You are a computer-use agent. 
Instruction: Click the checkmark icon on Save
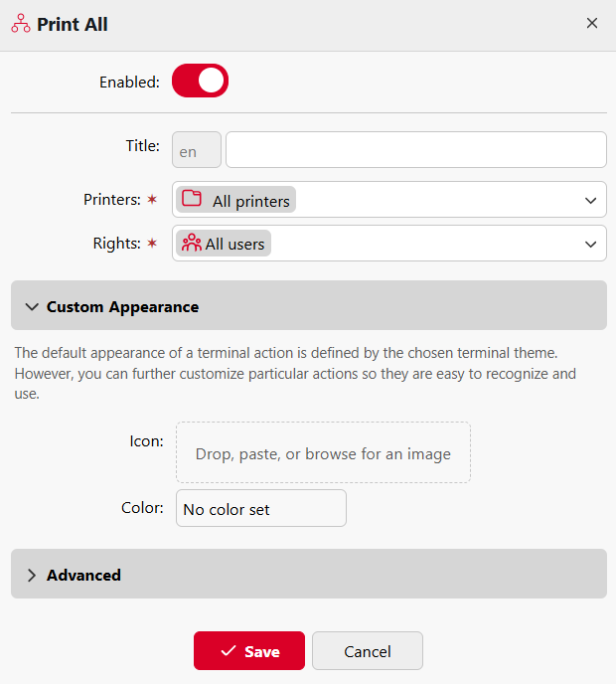tap(228, 651)
